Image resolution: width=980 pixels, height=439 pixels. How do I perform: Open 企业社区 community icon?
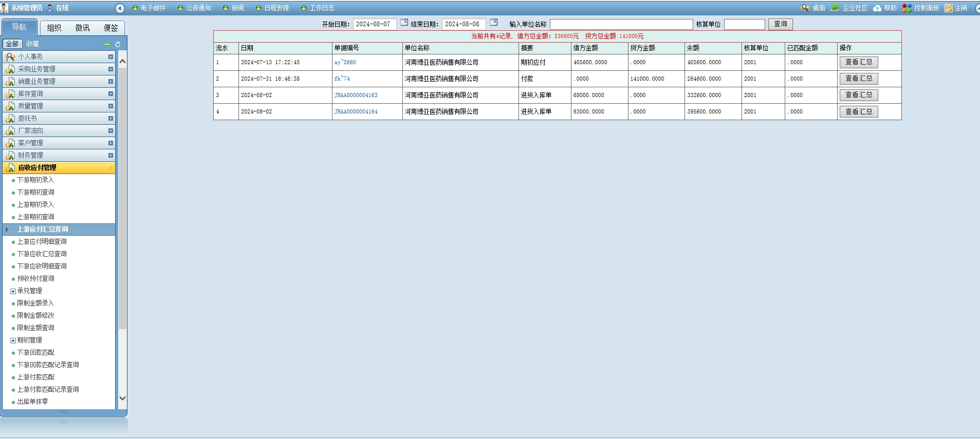pos(835,8)
